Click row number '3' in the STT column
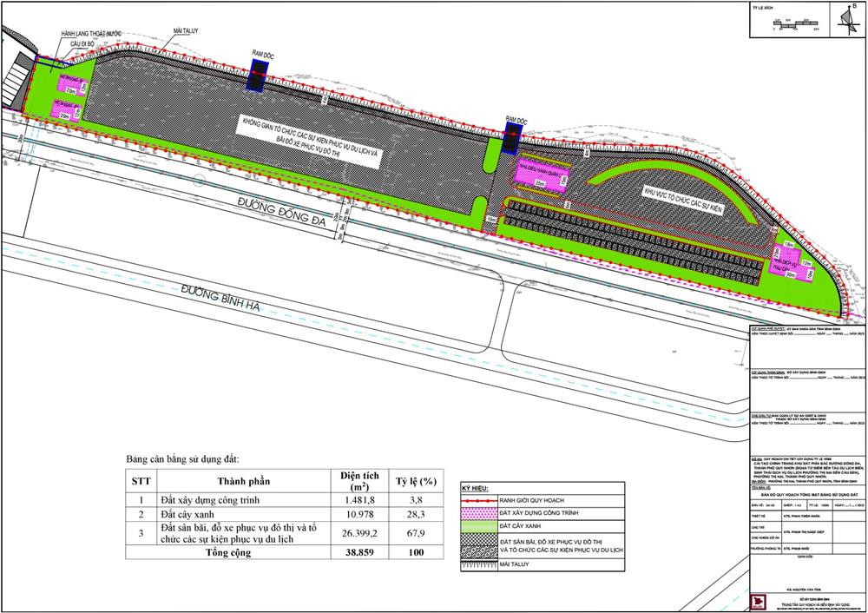Screen dimensions: 868x613 tap(141, 534)
